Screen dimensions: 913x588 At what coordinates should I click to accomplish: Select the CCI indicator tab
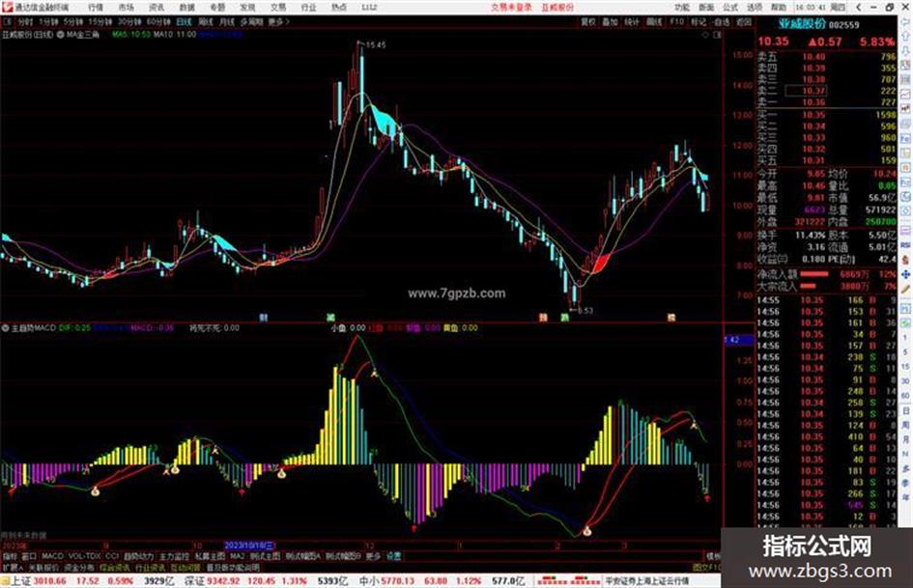pos(112,556)
